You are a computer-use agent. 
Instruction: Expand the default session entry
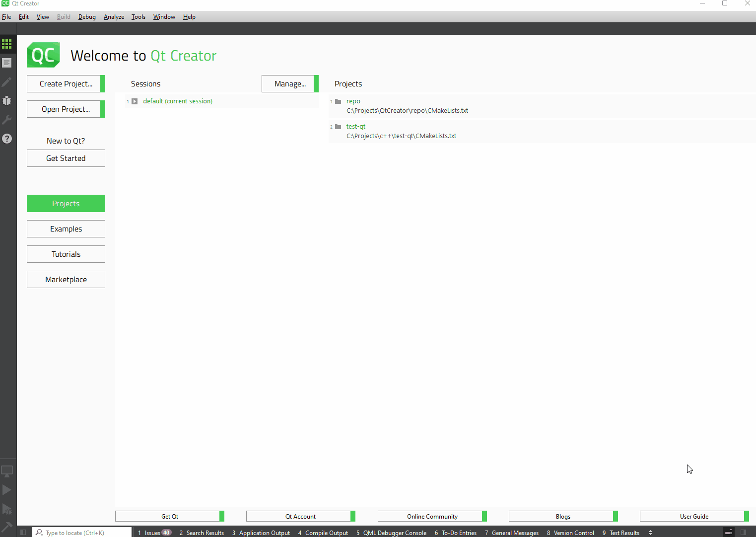pyautogui.click(x=135, y=101)
